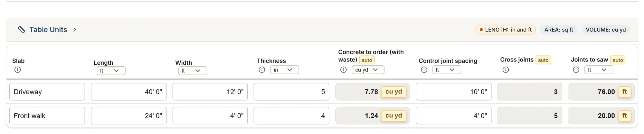Viewport: 644px width, 134px height.
Task: Click the Driveway slab name field
Action: pos(47,92)
